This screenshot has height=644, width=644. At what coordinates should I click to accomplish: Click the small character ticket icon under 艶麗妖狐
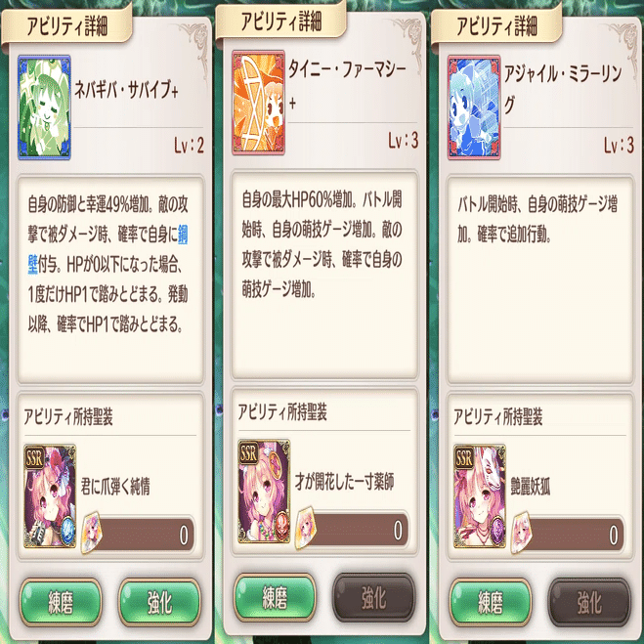(521, 532)
